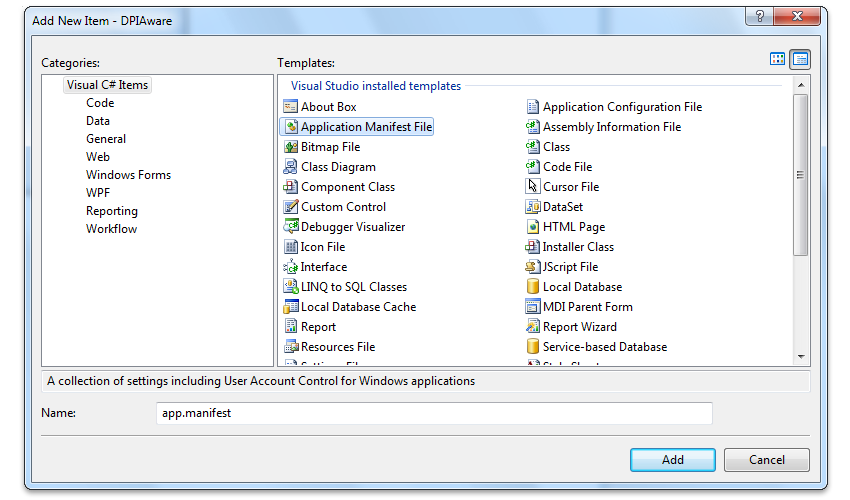Screen dimensions: 850x500
Task: Select the Workflow category
Action: point(112,229)
